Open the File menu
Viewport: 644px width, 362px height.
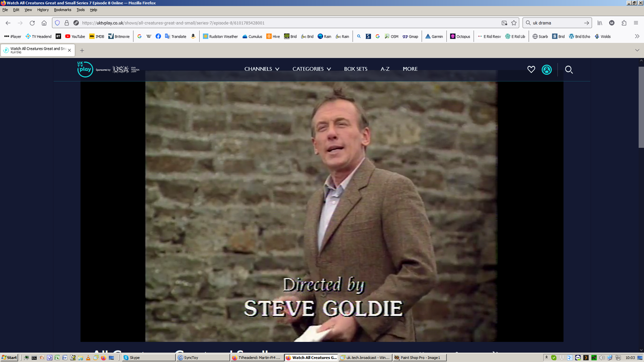point(5,10)
